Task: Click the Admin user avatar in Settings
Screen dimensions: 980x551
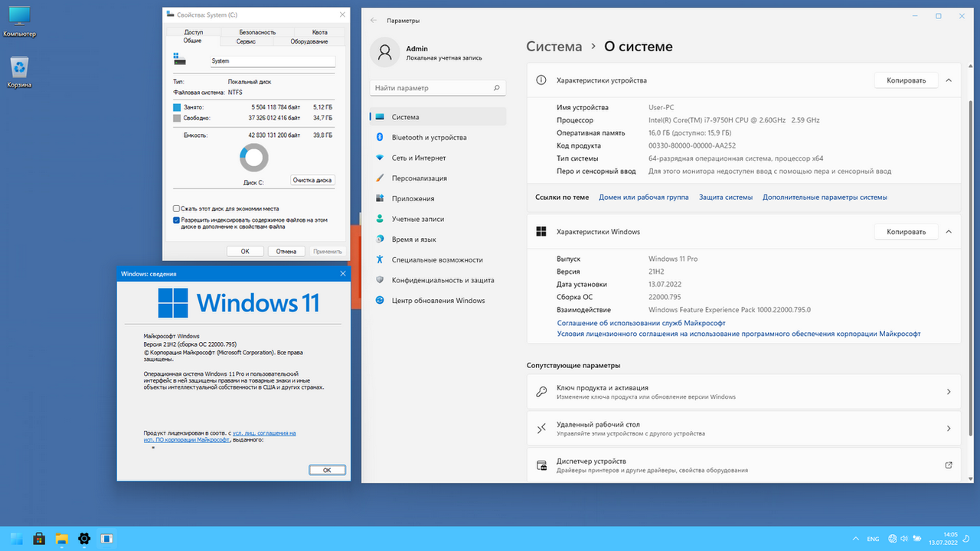Action: (384, 53)
